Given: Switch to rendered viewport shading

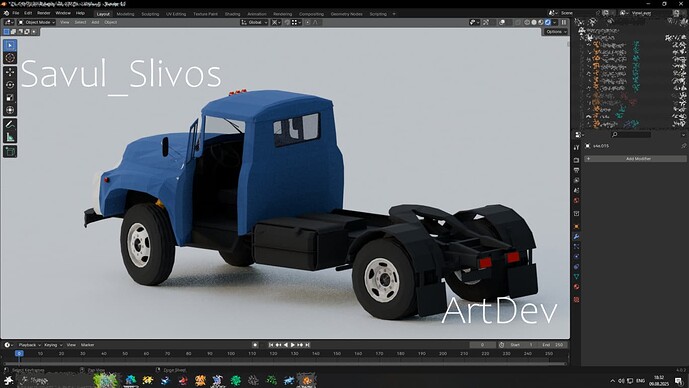Looking at the screenshot, I should (548, 22).
